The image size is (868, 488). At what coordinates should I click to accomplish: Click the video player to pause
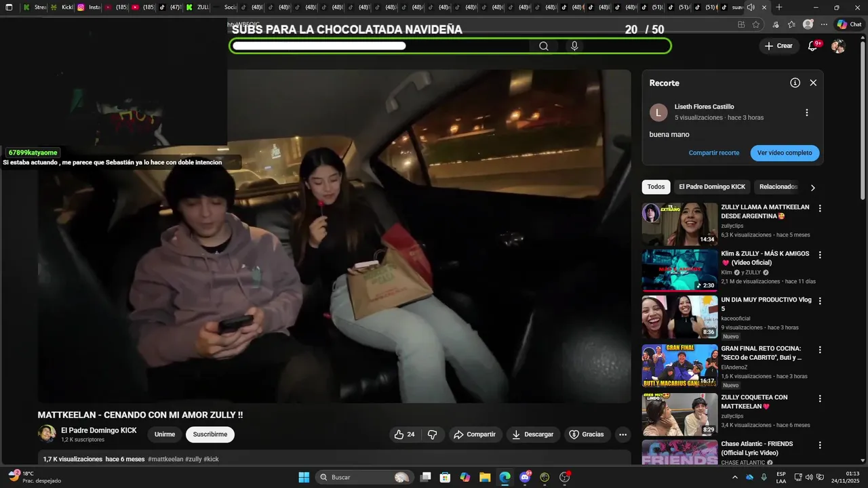tap(334, 236)
